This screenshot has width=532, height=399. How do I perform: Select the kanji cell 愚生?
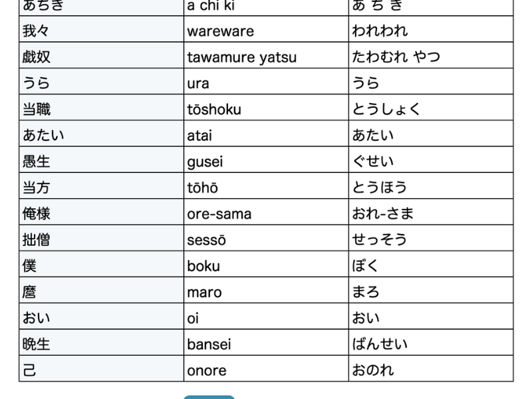[101, 162]
